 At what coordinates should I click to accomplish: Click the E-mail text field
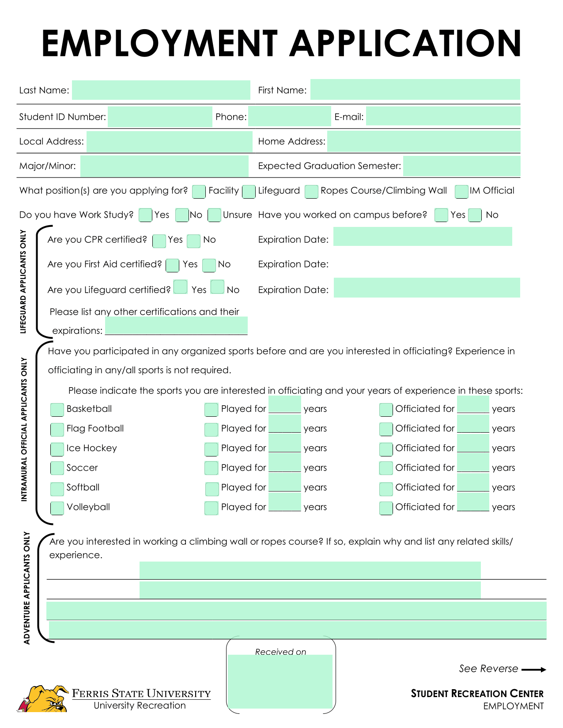[x=443, y=116]
